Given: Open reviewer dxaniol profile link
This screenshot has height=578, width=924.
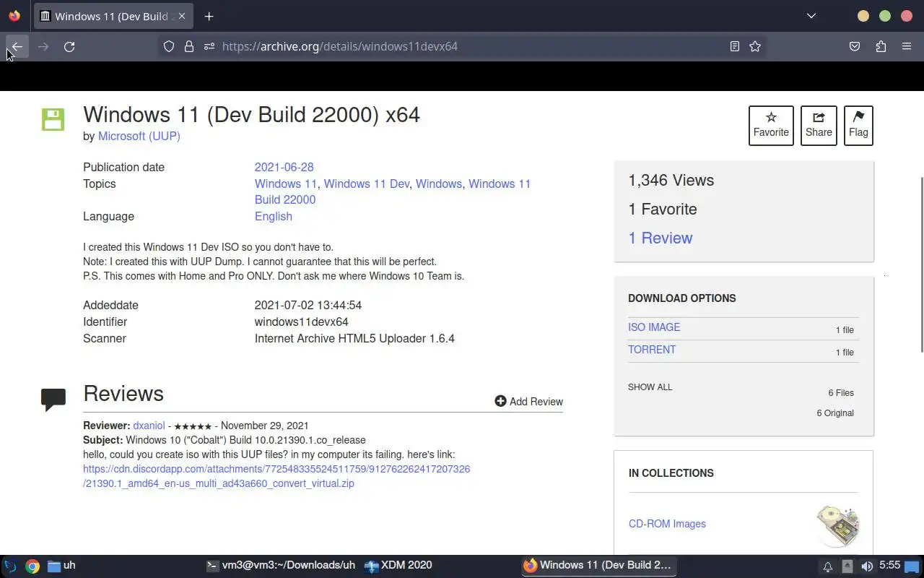Looking at the screenshot, I should [149, 426].
